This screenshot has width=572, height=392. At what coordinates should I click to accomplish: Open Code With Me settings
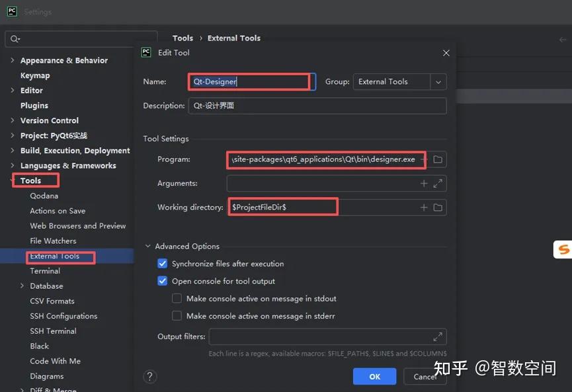(x=56, y=361)
